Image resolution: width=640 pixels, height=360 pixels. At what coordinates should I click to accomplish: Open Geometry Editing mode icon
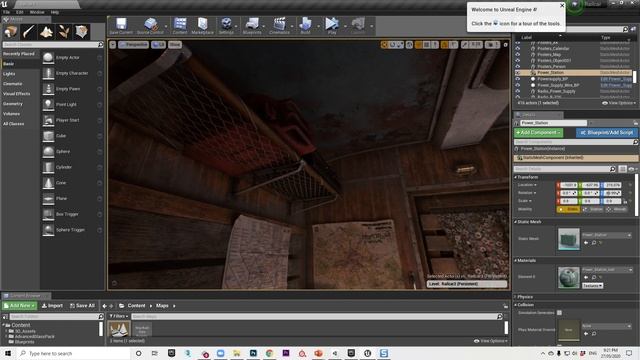[82, 32]
